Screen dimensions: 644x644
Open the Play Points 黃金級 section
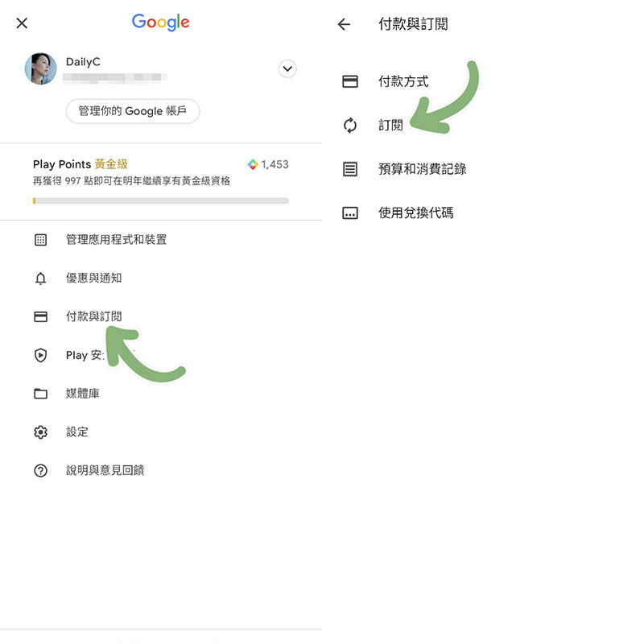(x=161, y=180)
